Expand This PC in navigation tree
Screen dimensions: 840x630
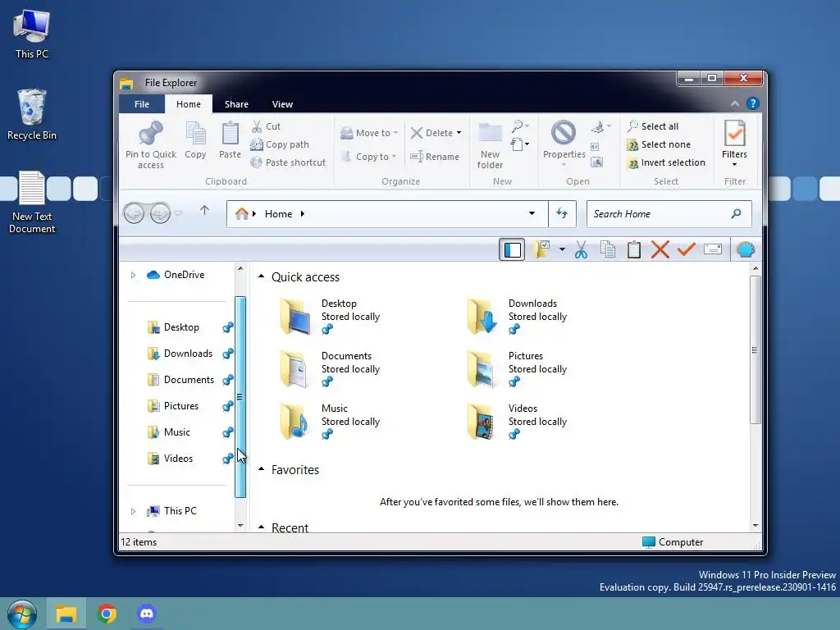click(x=133, y=511)
